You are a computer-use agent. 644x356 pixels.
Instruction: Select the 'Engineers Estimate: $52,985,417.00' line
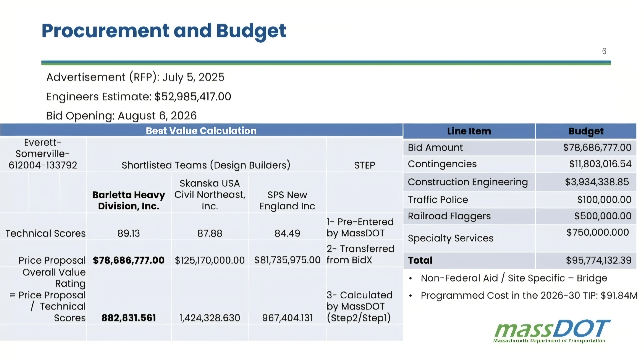coord(139,97)
